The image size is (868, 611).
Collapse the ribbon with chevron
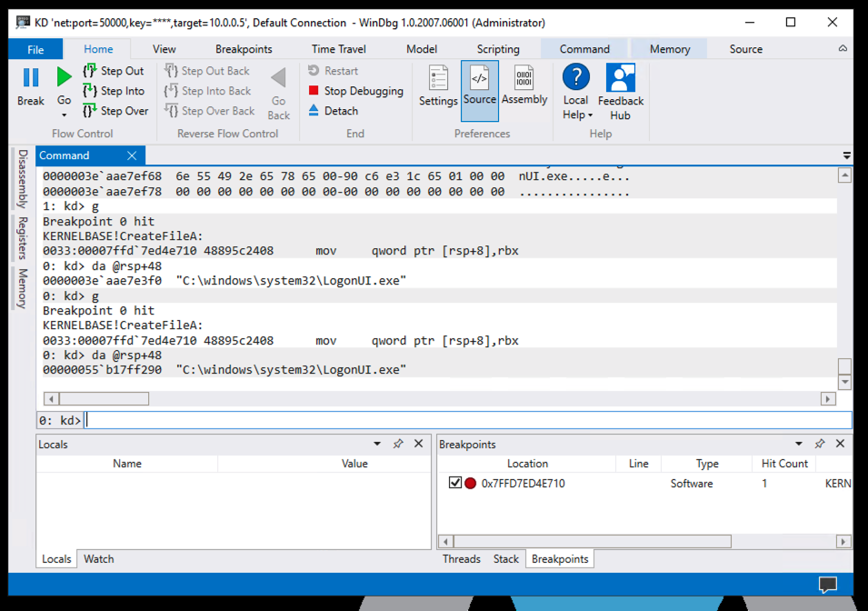tap(843, 49)
